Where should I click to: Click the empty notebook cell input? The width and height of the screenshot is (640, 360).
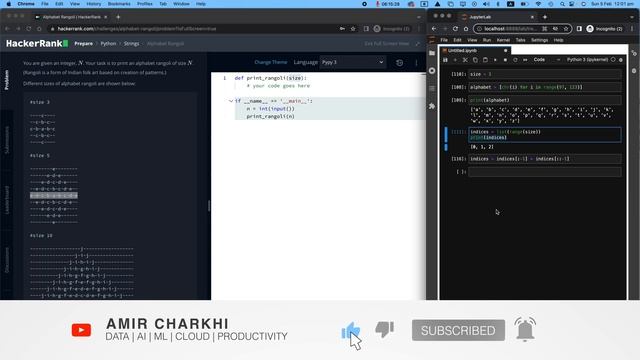click(x=545, y=172)
